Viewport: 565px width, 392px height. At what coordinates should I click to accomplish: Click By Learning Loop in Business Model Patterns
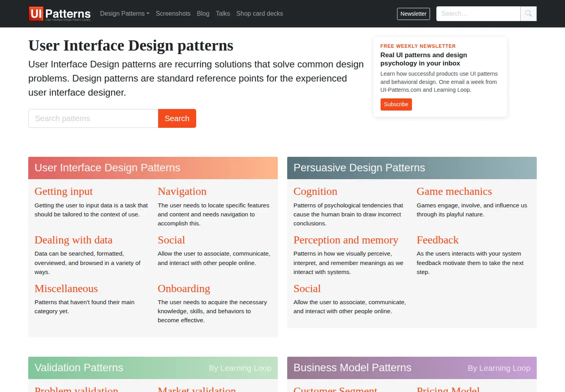pyautogui.click(x=499, y=368)
